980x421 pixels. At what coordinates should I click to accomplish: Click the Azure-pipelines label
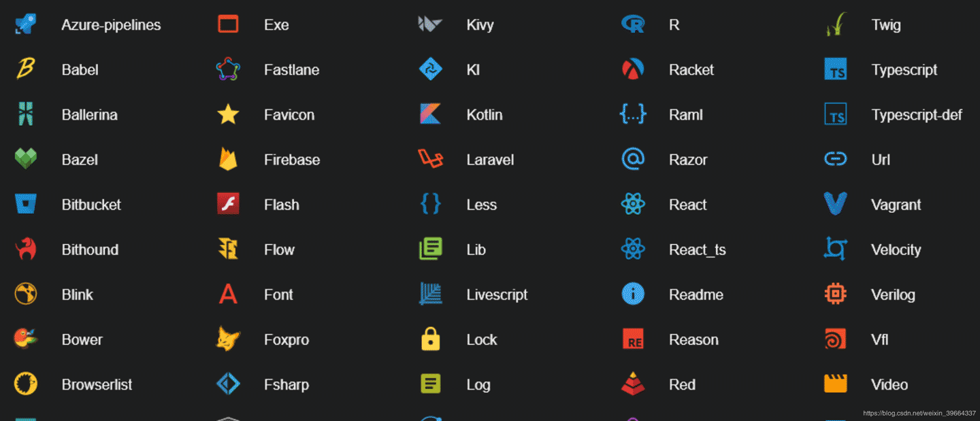click(111, 24)
